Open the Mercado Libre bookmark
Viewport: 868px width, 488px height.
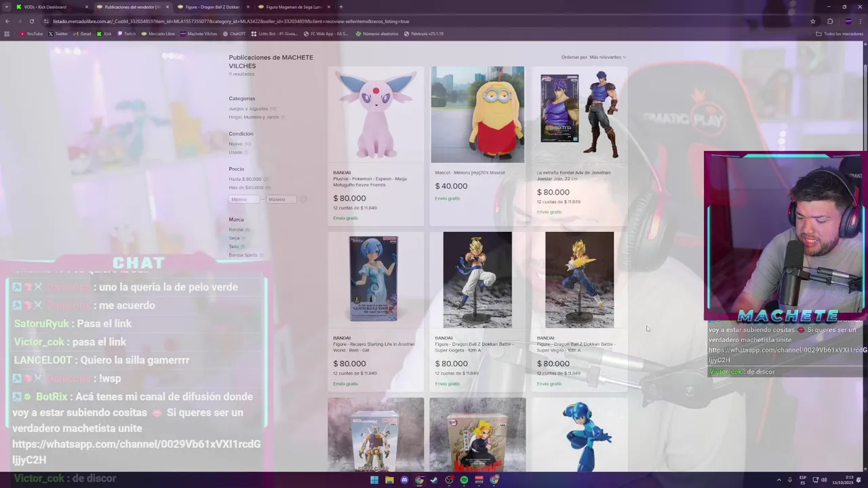(x=158, y=33)
